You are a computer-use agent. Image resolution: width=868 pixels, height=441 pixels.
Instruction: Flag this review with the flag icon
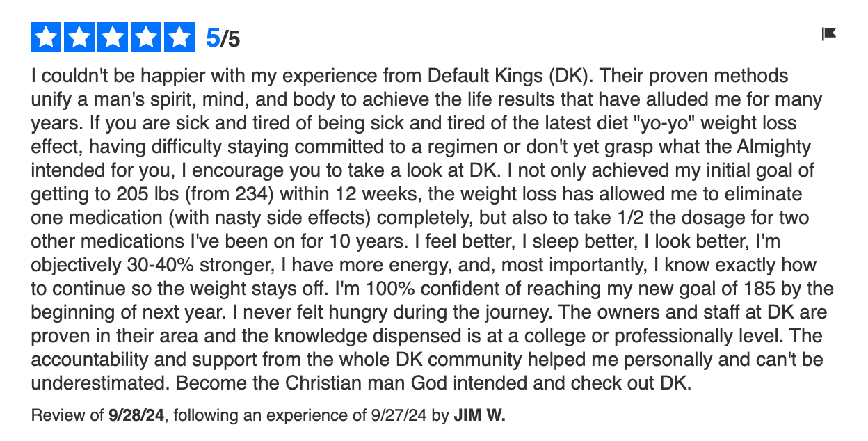tap(828, 33)
